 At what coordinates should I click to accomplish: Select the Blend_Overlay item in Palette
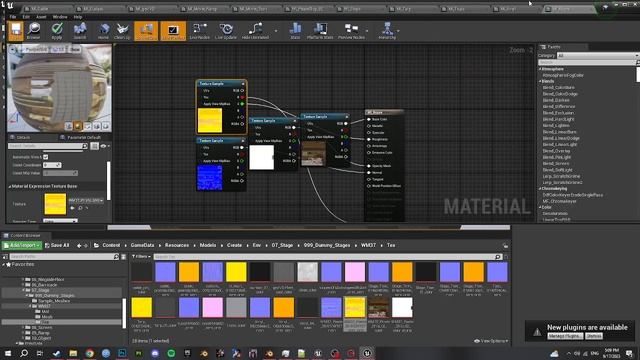click(556, 151)
